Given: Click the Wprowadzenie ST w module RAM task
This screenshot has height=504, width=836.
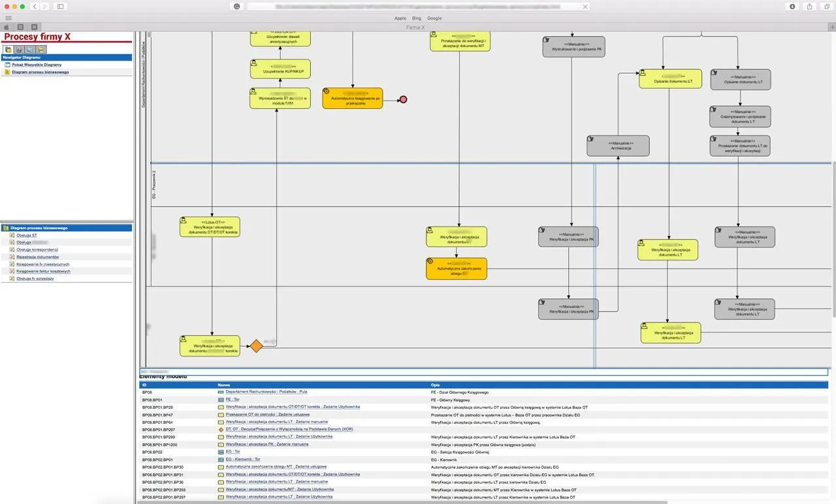Looking at the screenshot, I should (x=280, y=99).
